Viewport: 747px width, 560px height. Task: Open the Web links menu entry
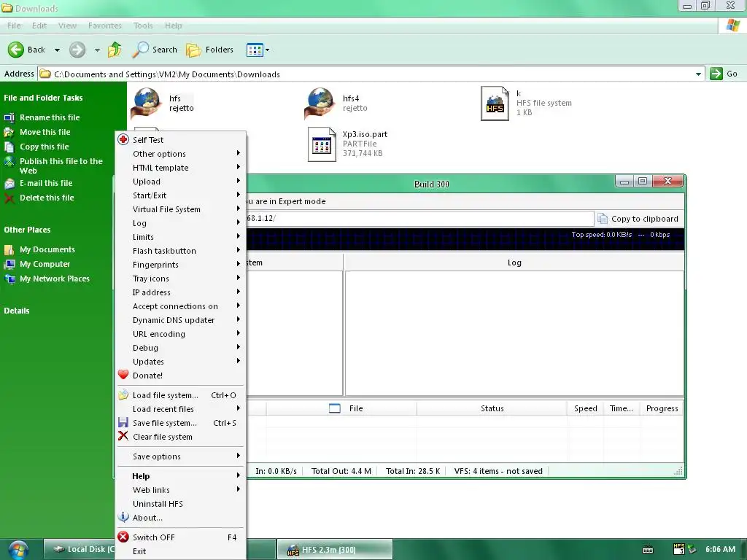pyautogui.click(x=181, y=489)
